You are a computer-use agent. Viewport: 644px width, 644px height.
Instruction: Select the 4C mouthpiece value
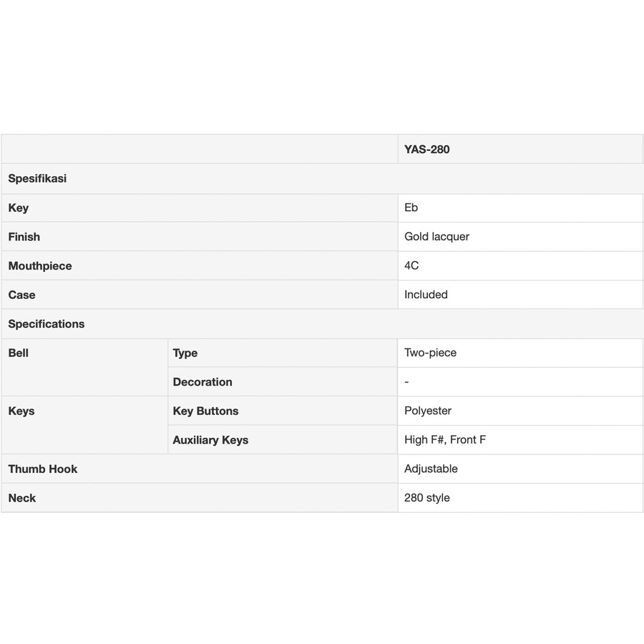(x=411, y=265)
